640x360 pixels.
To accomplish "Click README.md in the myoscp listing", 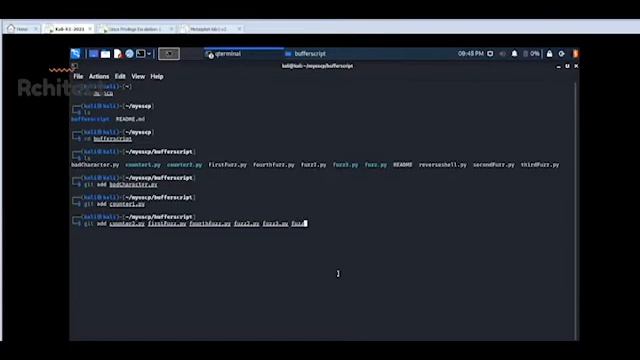I will coord(130,119).
